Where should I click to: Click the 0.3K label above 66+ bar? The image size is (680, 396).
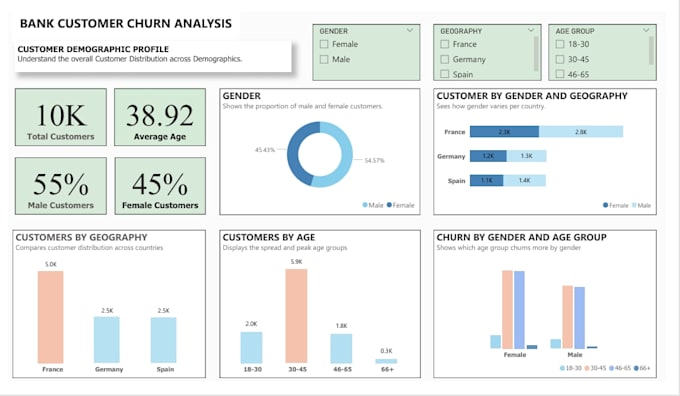click(x=386, y=351)
